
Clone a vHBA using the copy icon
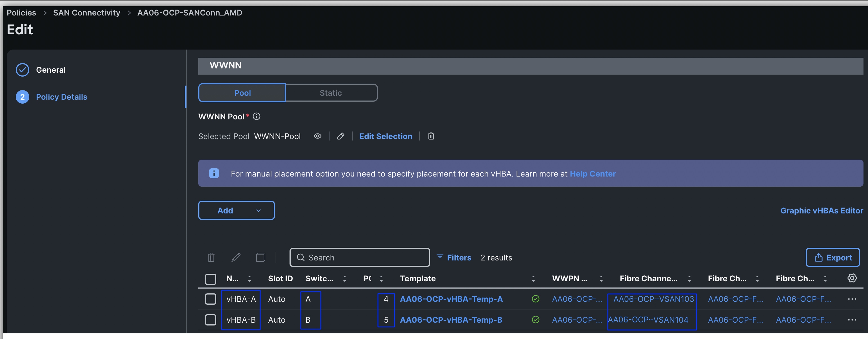click(x=261, y=257)
